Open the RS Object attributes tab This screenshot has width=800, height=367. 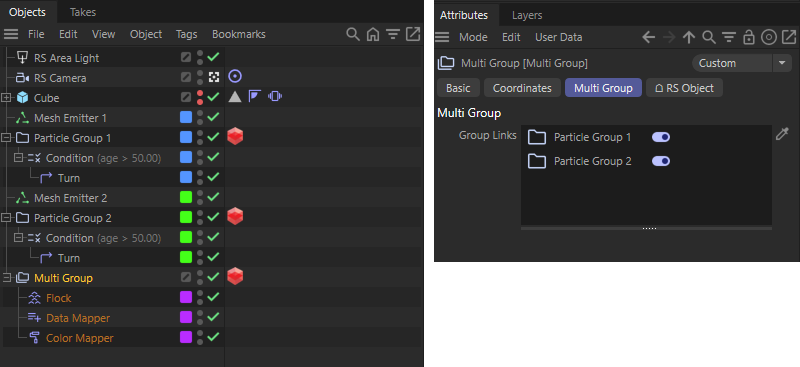click(684, 88)
